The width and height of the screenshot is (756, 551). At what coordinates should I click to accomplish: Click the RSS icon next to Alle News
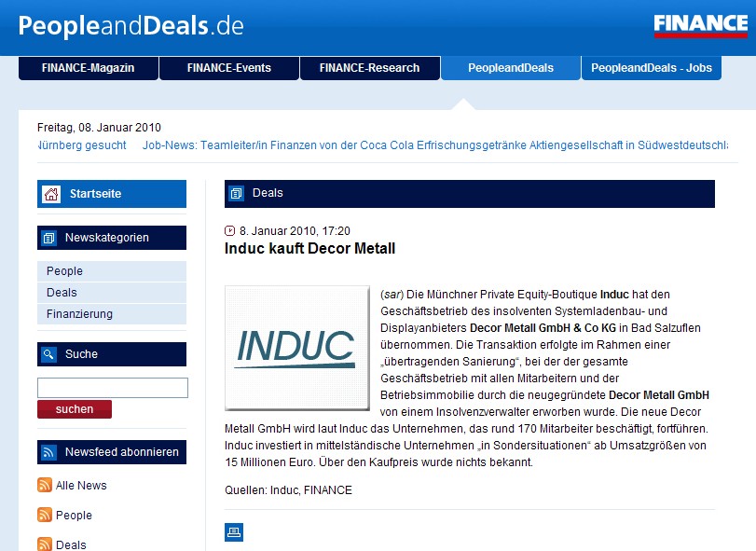click(x=45, y=485)
